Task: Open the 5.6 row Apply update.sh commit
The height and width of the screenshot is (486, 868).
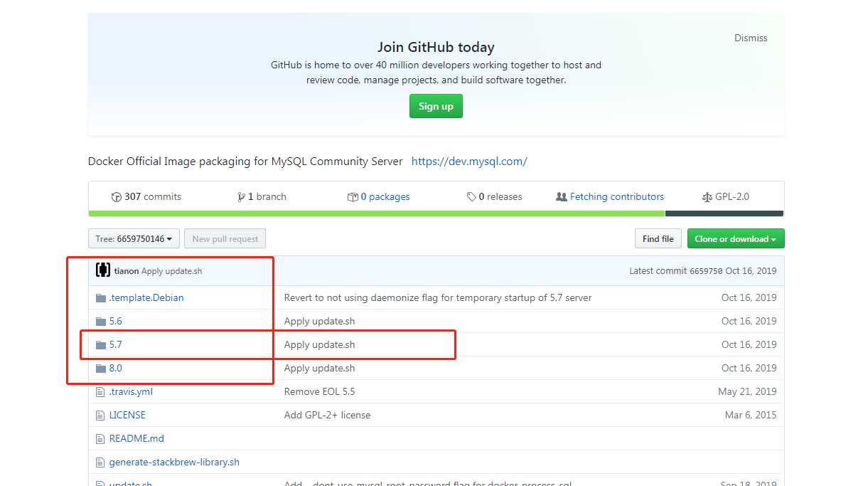Action: click(x=319, y=321)
